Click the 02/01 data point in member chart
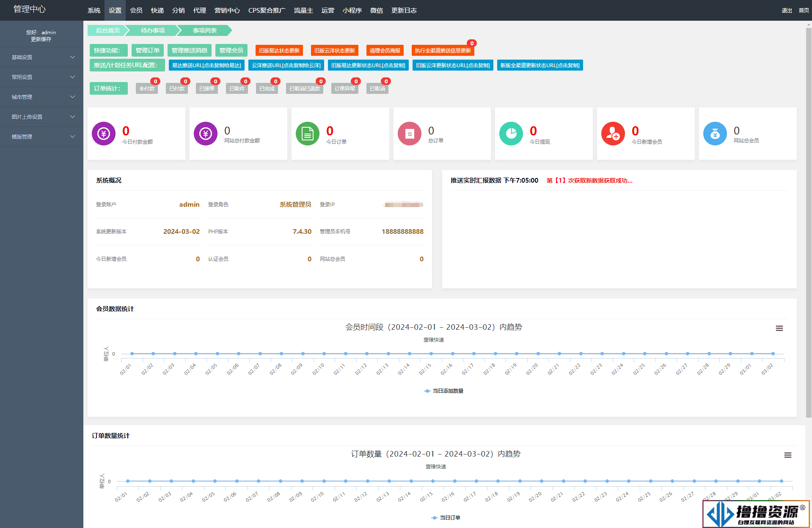The width and height of the screenshot is (812, 528). 132,353
